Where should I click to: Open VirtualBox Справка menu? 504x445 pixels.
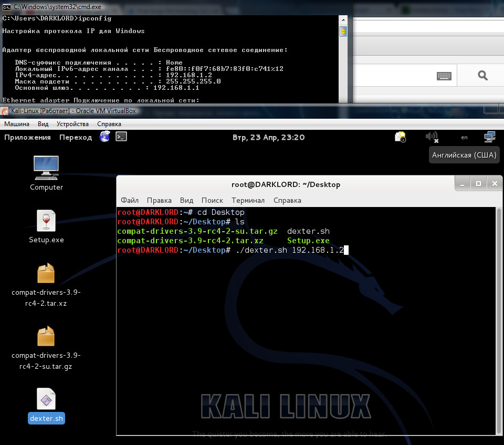point(109,124)
